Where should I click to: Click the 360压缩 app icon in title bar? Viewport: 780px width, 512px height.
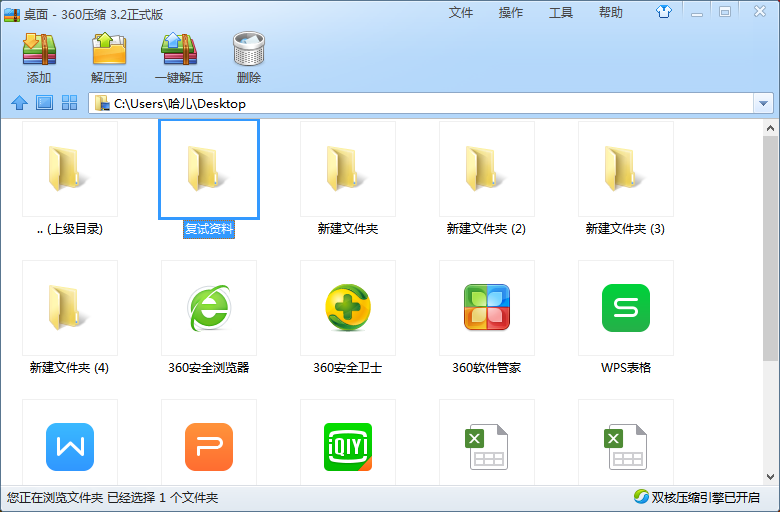click(12, 14)
